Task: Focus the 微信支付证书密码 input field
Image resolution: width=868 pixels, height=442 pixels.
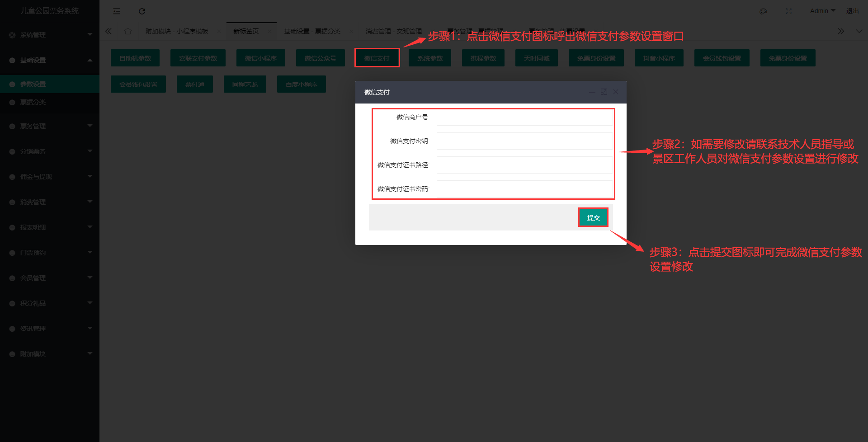Action: click(525, 189)
